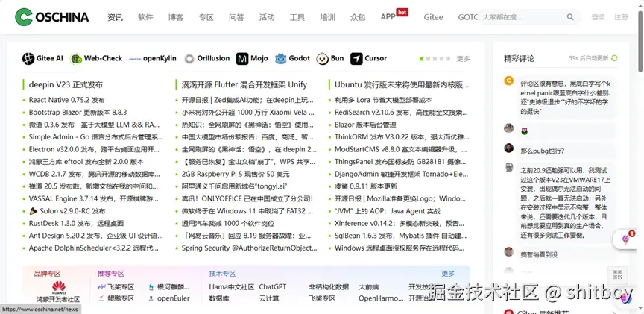Open headline 滴滴开源 Flutter 混合开发框架 Unify
Image resolution: width=644 pixels, height=314 pixels.
pyautogui.click(x=244, y=85)
